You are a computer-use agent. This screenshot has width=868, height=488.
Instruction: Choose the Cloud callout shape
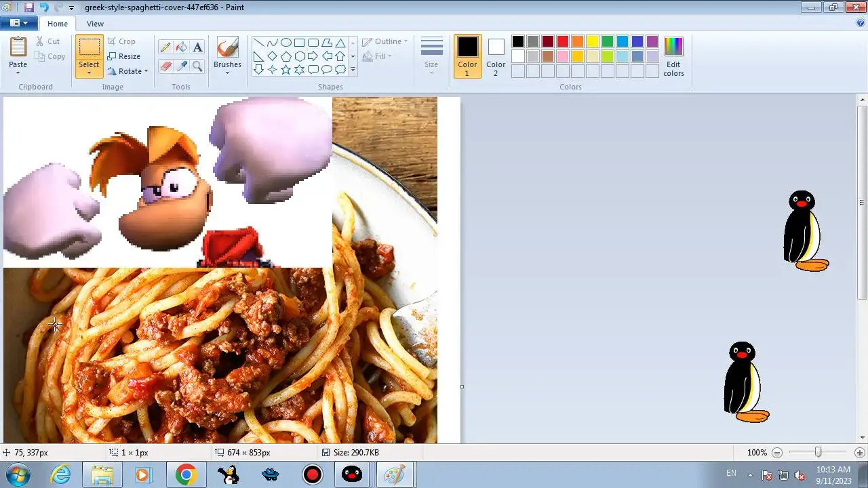click(x=340, y=69)
